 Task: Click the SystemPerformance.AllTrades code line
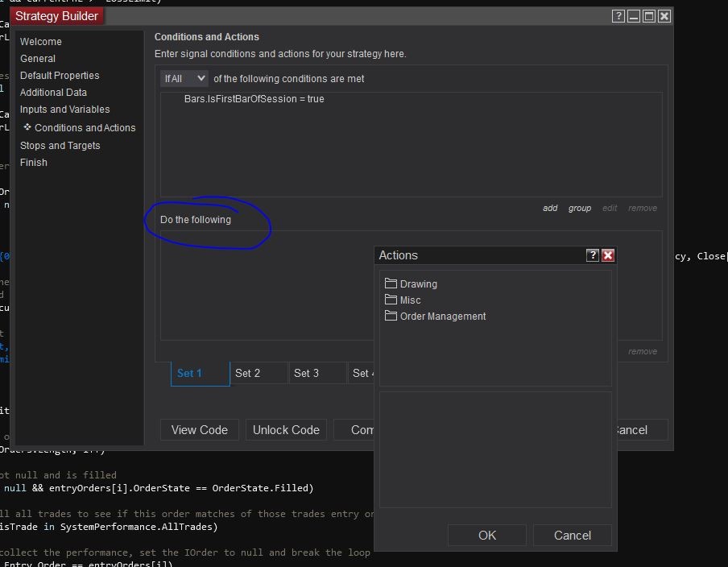click(x=109, y=527)
